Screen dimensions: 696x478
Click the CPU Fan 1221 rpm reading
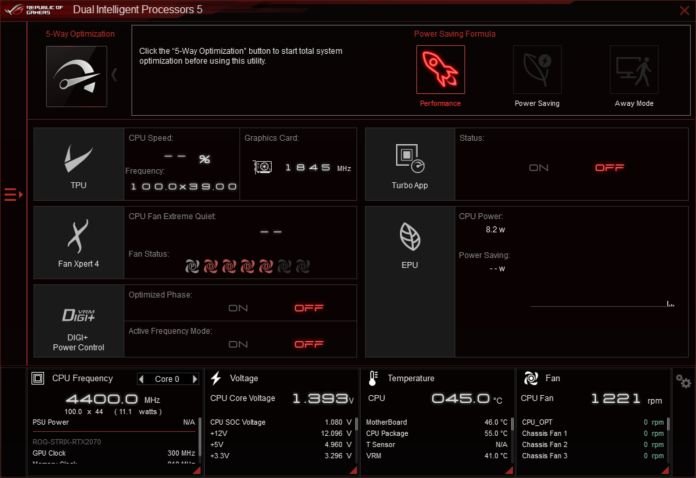[x=626, y=399]
